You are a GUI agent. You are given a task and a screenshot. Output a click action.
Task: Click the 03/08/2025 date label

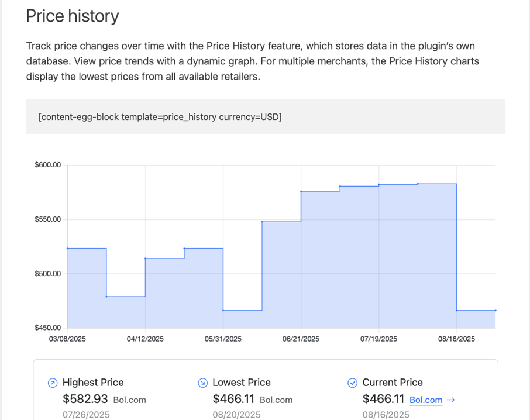click(x=67, y=339)
